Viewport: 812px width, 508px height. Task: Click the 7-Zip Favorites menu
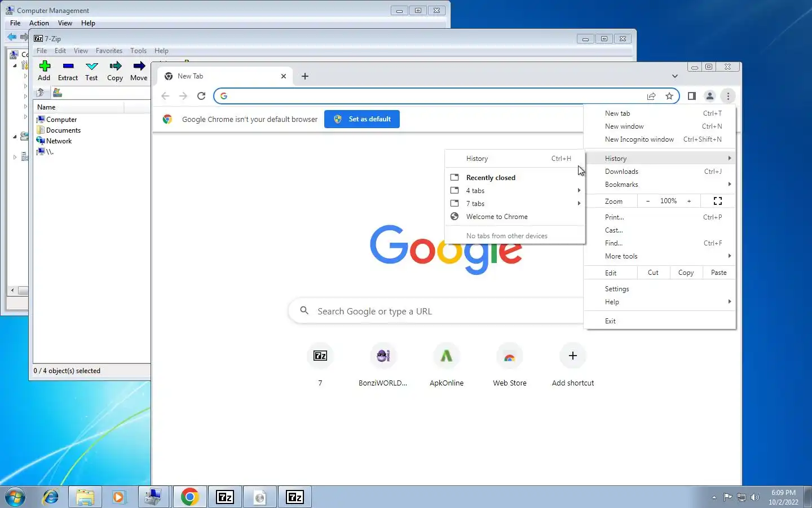[x=109, y=51]
